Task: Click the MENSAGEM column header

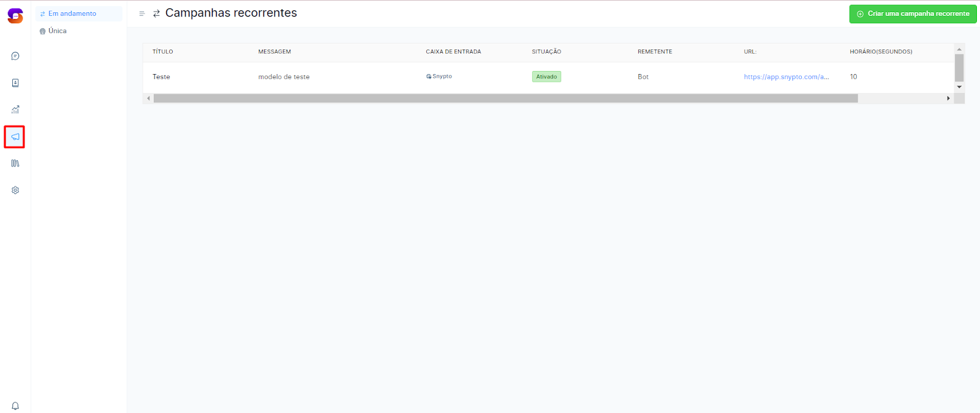Action: [274, 52]
